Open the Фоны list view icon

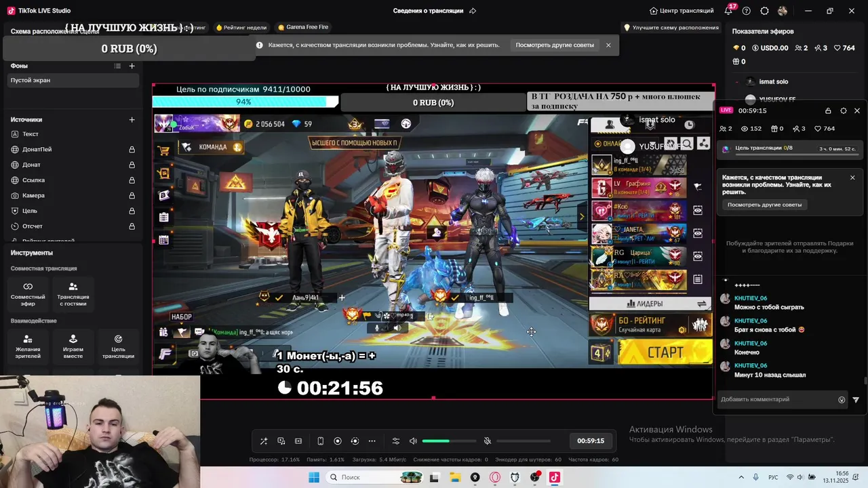117,66
